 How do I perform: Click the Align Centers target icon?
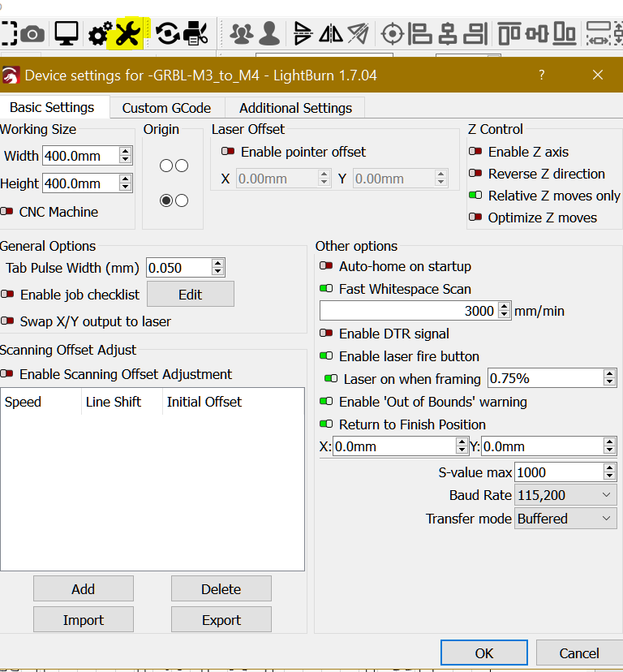click(x=393, y=34)
